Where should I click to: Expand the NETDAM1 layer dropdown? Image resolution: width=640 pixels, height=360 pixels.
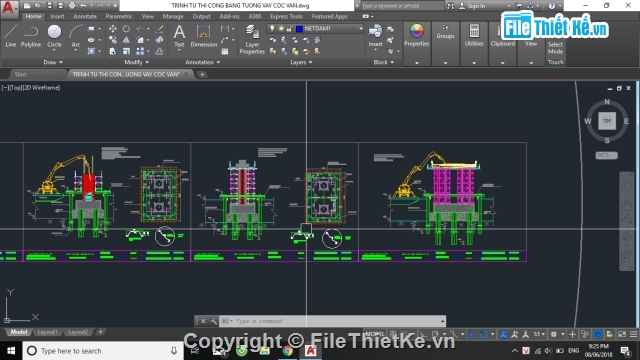coord(360,29)
